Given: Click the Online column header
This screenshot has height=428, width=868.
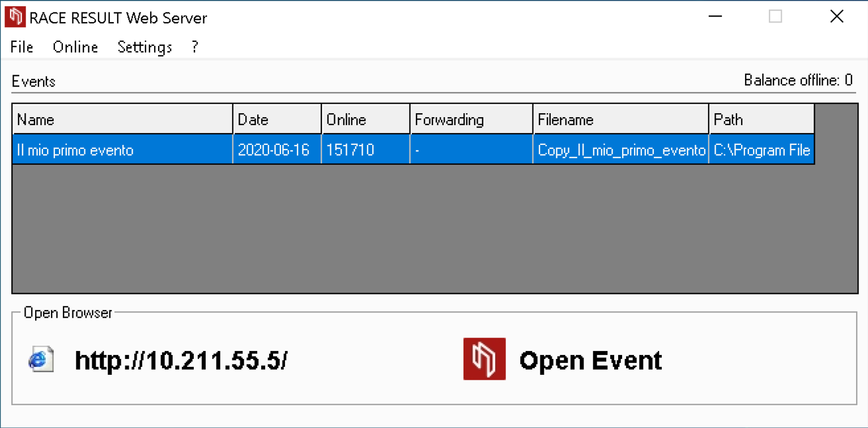Looking at the screenshot, I should (x=365, y=119).
